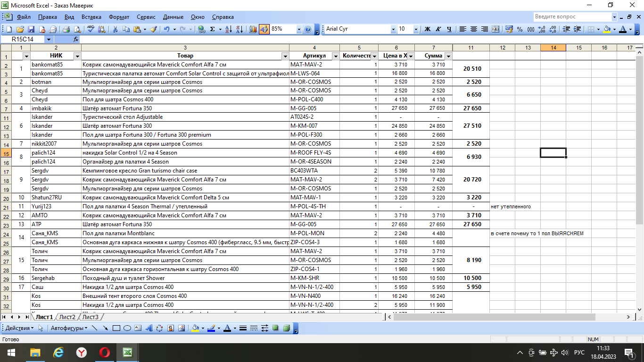Select column 14 header
The image size is (644, 362).
click(x=553, y=48)
